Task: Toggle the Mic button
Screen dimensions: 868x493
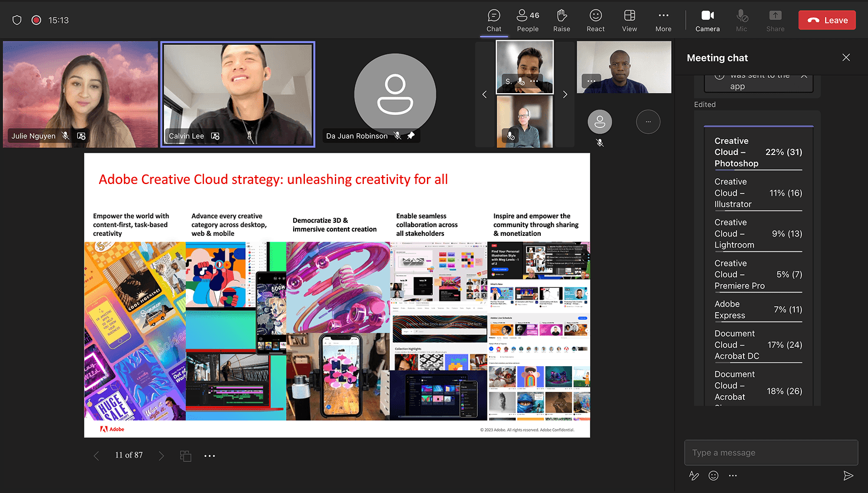Action: (x=742, y=21)
